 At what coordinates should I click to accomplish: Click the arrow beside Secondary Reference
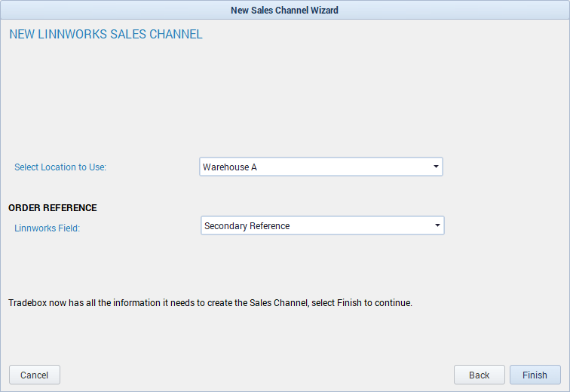coord(437,225)
